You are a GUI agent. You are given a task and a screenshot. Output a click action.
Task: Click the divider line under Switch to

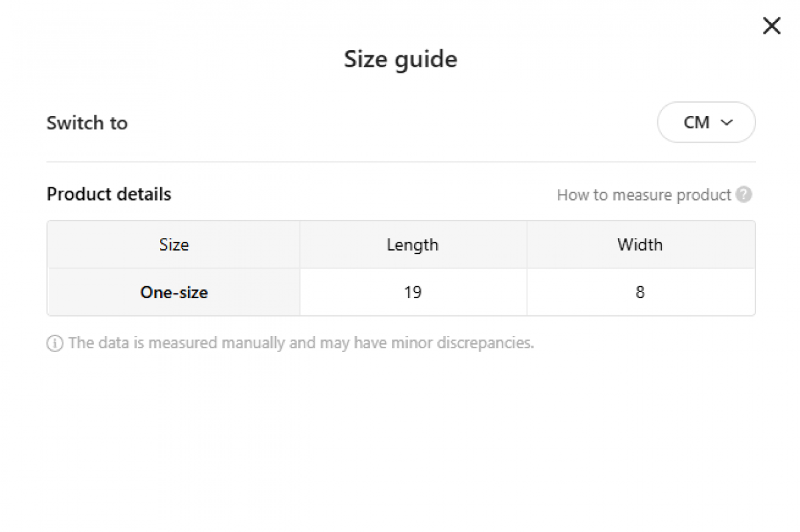(x=400, y=161)
